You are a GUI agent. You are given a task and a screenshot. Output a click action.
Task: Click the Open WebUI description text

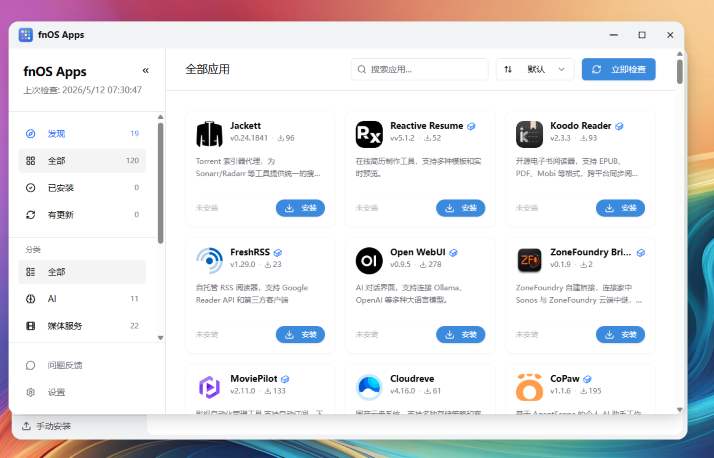[409, 294]
